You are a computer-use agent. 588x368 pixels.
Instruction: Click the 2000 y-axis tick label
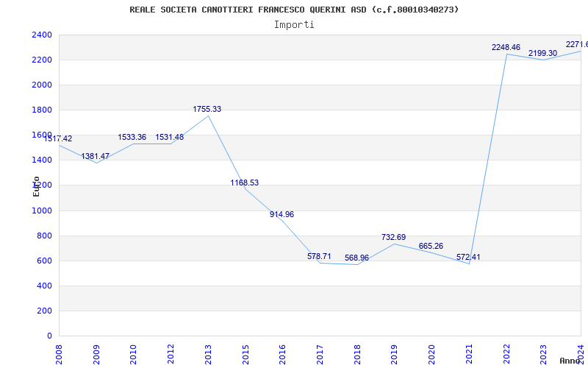click(x=42, y=85)
